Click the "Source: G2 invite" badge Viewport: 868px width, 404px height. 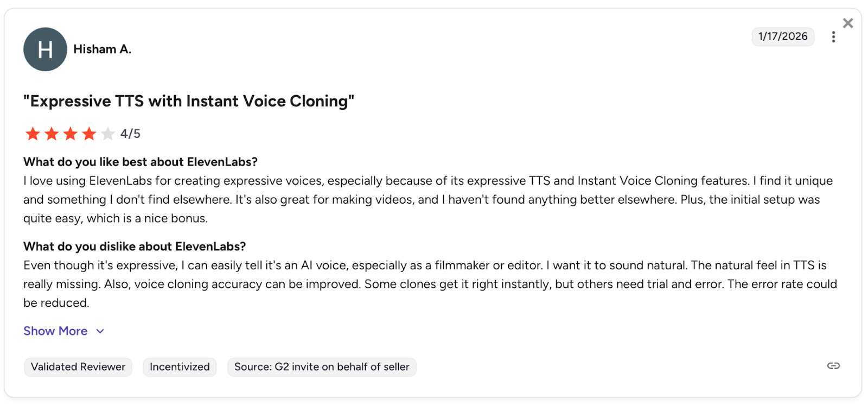click(322, 367)
